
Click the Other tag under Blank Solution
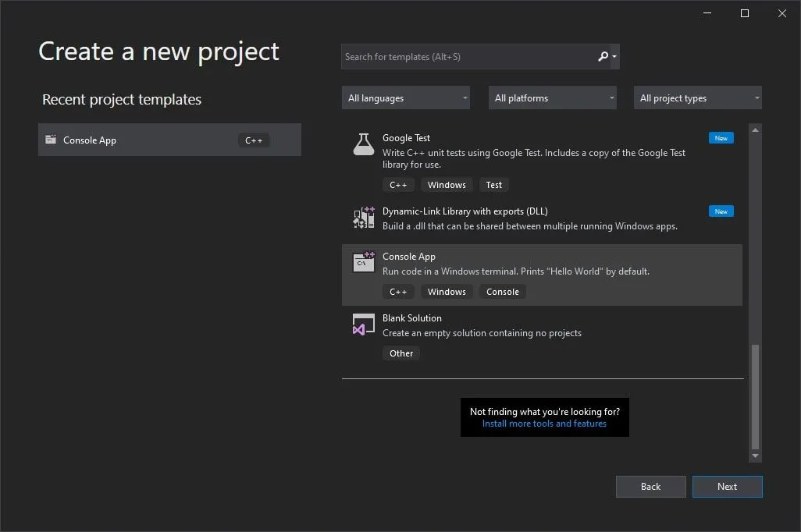pos(400,353)
